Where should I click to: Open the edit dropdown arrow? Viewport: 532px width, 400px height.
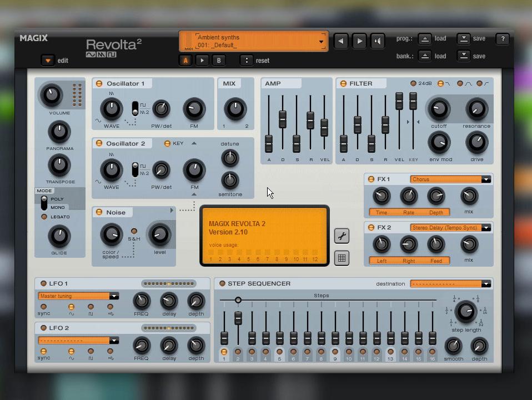[x=48, y=61]
